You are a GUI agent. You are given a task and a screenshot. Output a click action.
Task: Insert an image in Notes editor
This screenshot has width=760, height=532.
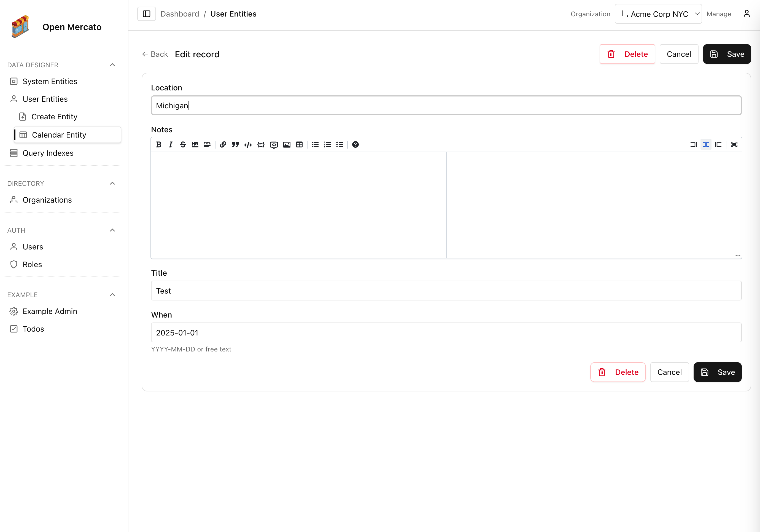tap(287, 144)
